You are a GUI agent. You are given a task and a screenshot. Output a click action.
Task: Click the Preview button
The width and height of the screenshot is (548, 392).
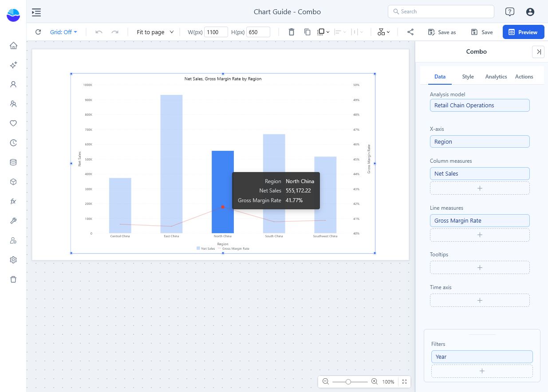tap(523, 32)
